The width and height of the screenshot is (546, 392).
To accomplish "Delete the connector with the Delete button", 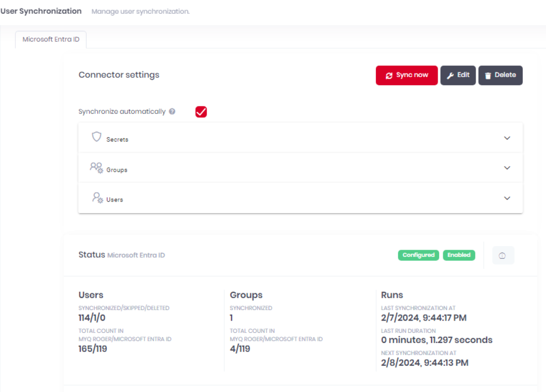I will tap(500, 75).
